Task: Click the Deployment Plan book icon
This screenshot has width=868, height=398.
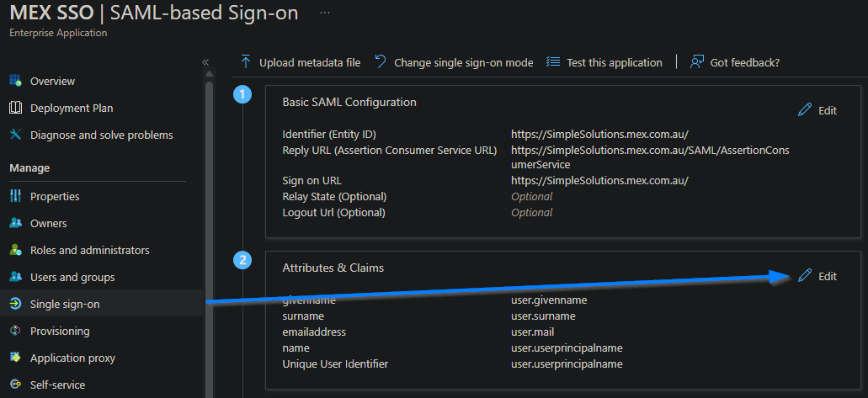Action: tap(15, 108)
